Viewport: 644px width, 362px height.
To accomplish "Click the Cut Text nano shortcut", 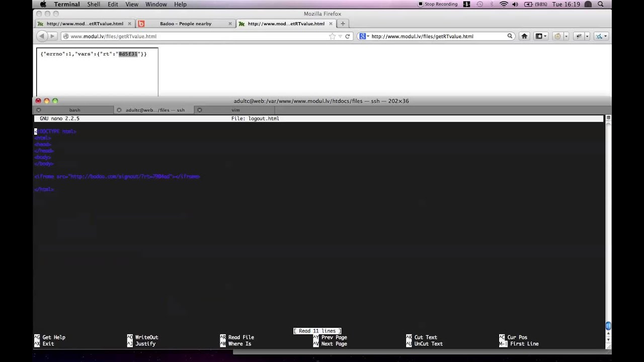I will 422,337.
